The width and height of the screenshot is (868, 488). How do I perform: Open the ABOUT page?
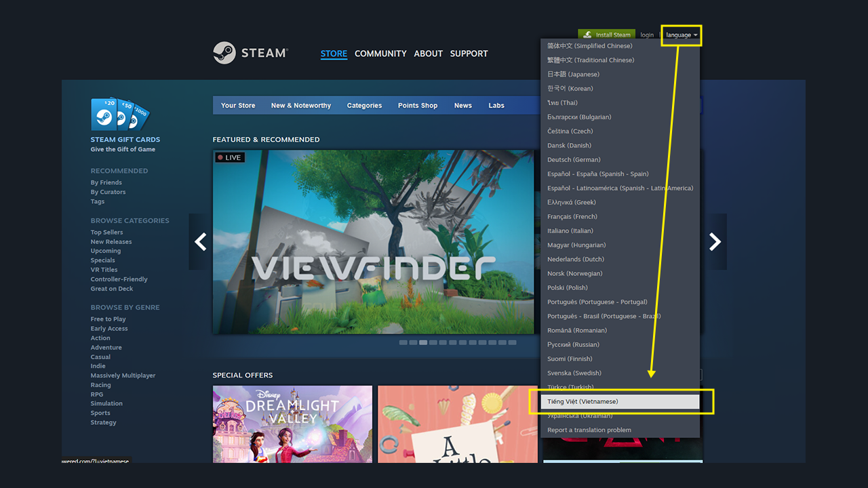point(429,54)
